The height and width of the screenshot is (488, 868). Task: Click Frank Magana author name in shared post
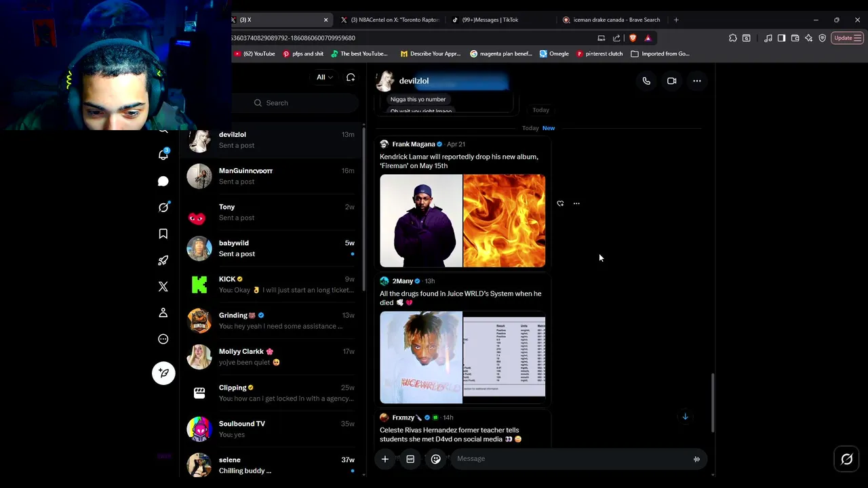pos(414,144)
